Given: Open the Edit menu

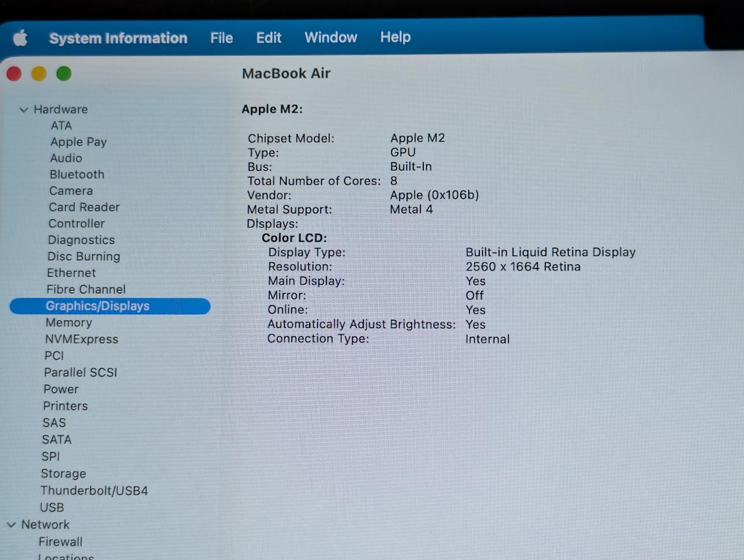Looking at the screenshot, I should pos(268,38).
